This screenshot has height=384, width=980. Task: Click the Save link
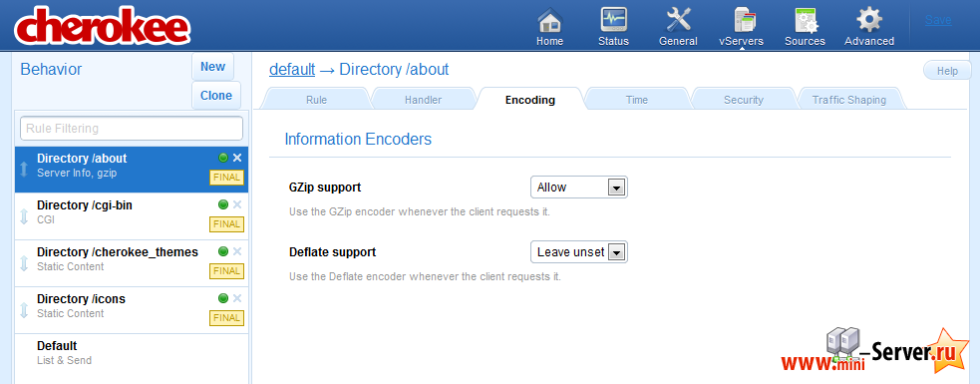[x=938, y=20]
